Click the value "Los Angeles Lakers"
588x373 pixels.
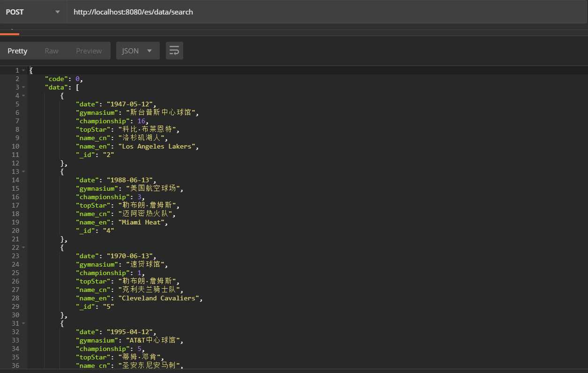[158, 146]
